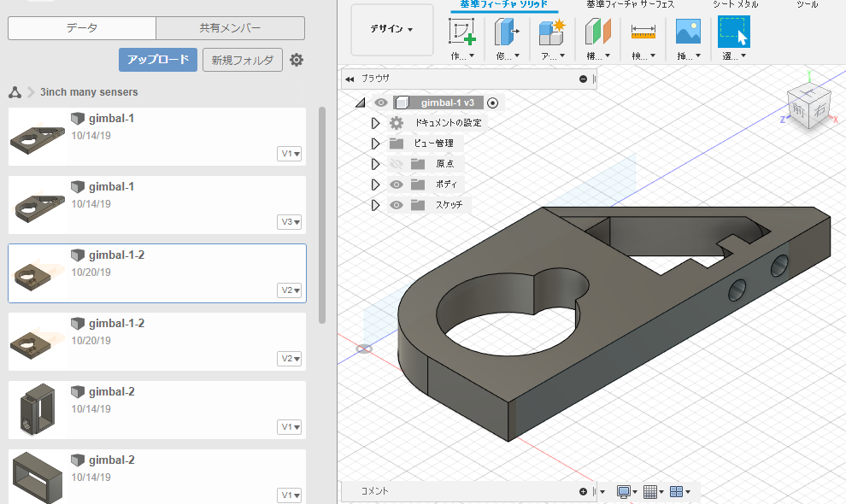Screen dimensions: 846x504
Task: Open the grid and snaps icon
Action: tap(650, 491)
